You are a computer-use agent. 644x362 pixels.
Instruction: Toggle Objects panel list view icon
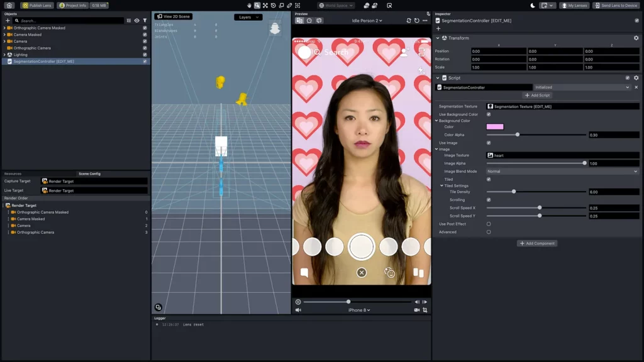pos(129,21)
